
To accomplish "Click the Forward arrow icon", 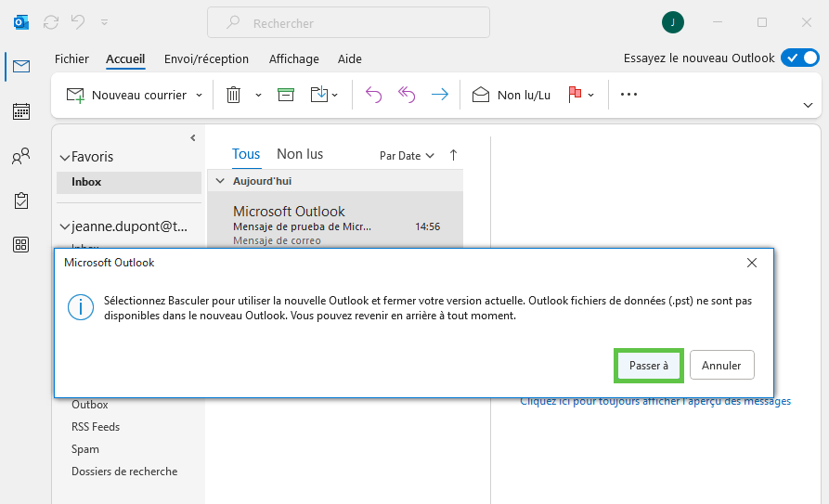I will coord(439,95).
